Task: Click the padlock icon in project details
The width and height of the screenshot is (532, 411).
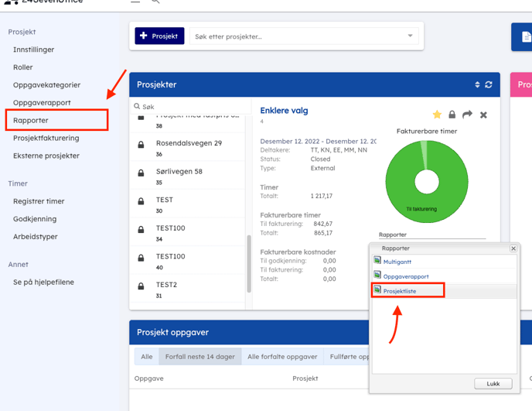Action: (452, 115)
